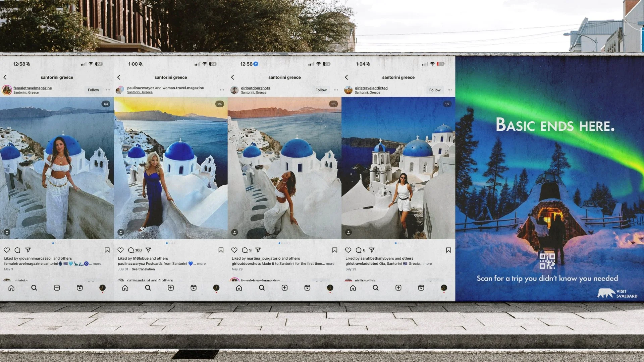
Task: Follow the girlstraveladdicted account
Action: pos(435,90)
